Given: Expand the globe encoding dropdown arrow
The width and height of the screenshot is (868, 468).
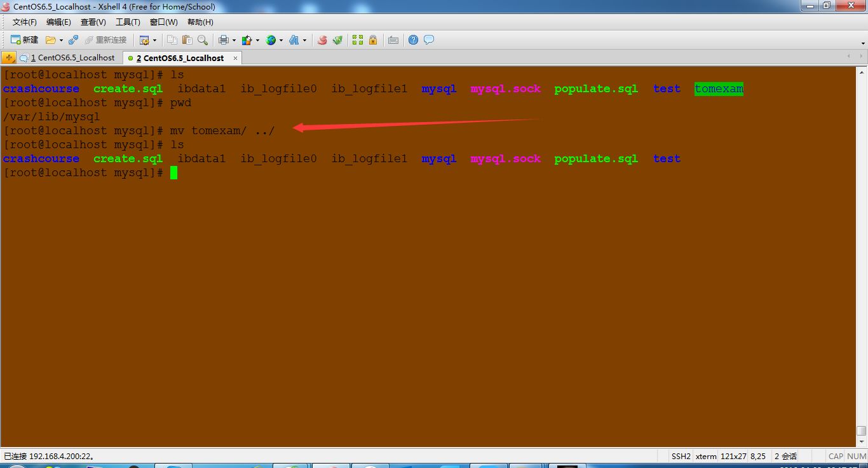Looking at the screenshot, I should pos(281,40).
